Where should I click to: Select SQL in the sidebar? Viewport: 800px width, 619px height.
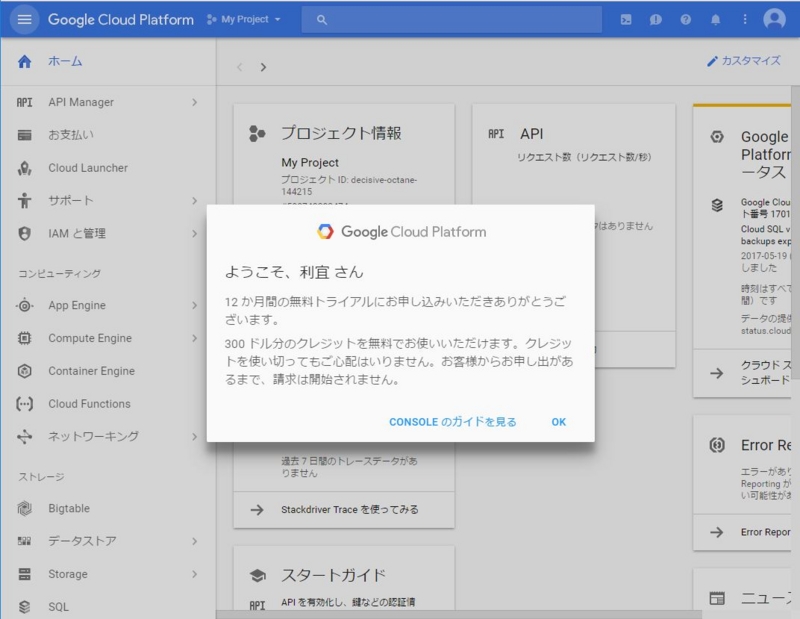click(58, 607)
